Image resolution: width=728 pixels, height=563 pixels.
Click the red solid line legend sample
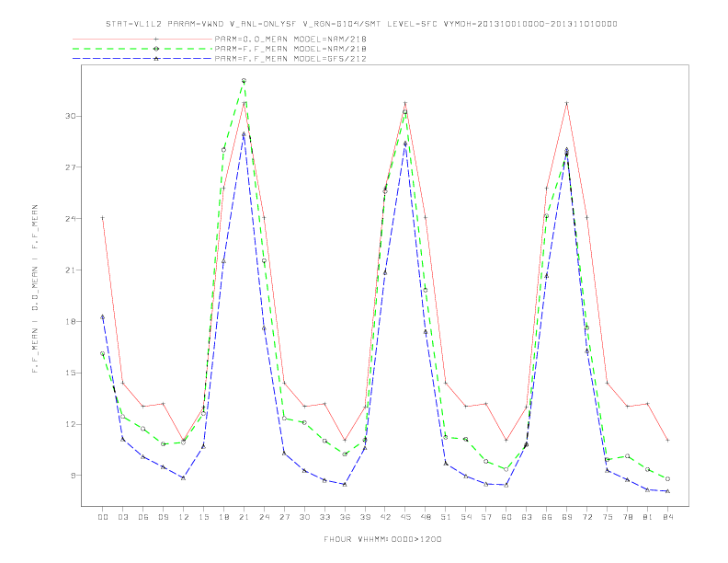142,39
